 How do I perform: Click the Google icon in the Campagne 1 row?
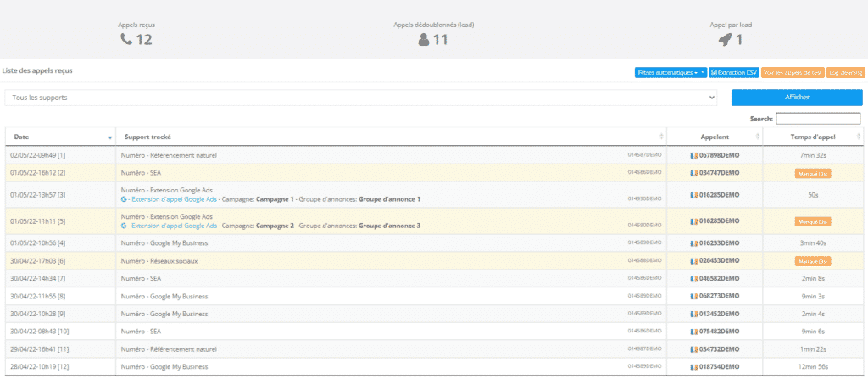pos(124,199)
